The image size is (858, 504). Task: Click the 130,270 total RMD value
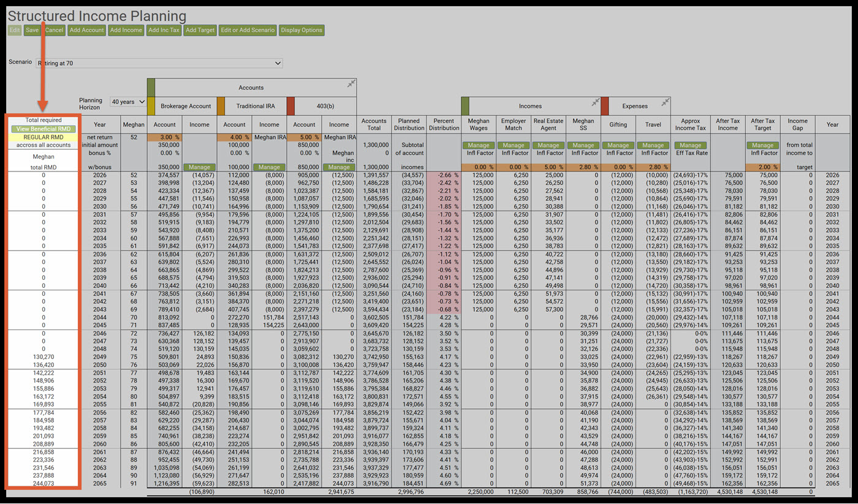[44, 356]
